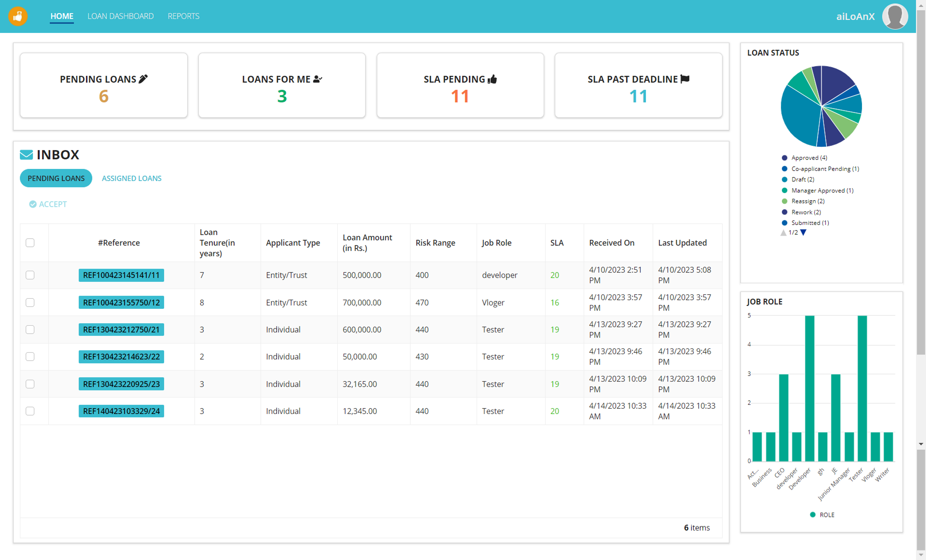This screenshot has height=560, width=926.
Task: Switch to the Assigned Loans inbox tab
Action: pyautogui.click(x=131, y=178)
